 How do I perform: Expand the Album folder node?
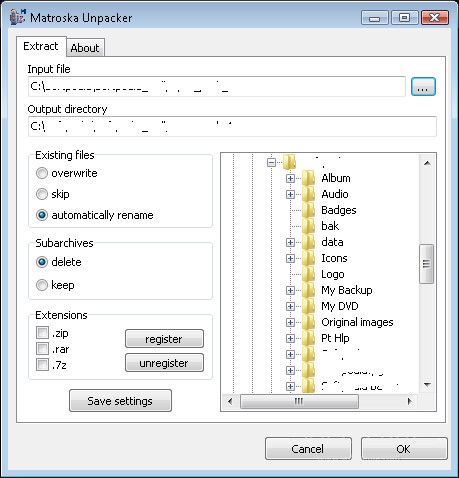point(290,178)
